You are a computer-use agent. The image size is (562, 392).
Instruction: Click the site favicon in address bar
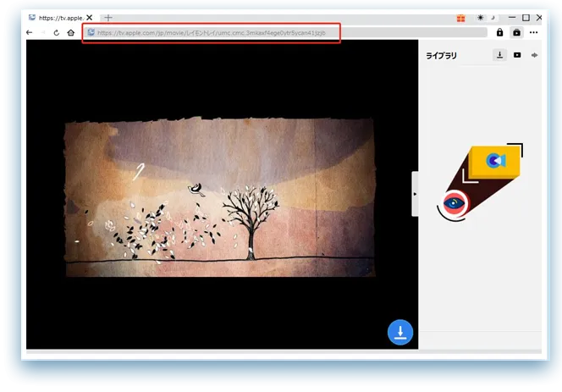pos(91,32)
